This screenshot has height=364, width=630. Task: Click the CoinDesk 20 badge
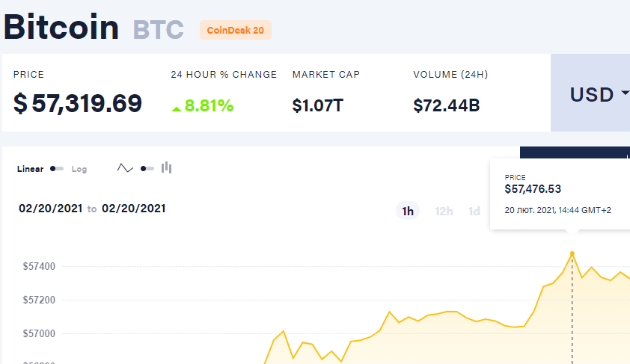click(235, 30)
